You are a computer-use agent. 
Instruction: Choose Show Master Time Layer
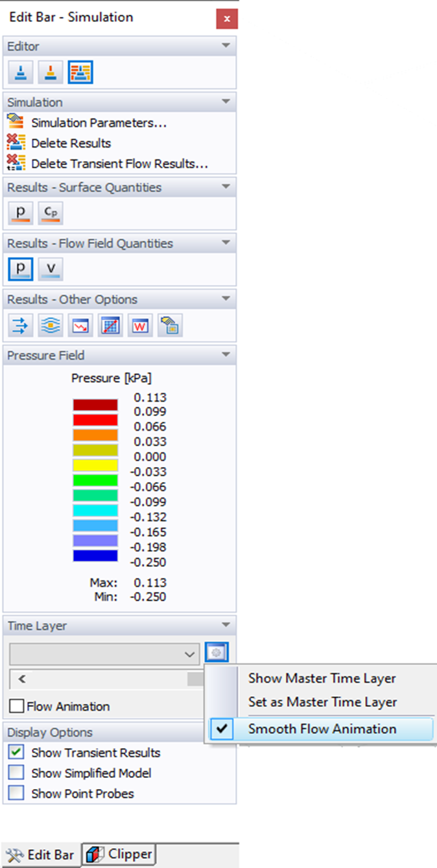pyautogui.click(x=322, y=678)
